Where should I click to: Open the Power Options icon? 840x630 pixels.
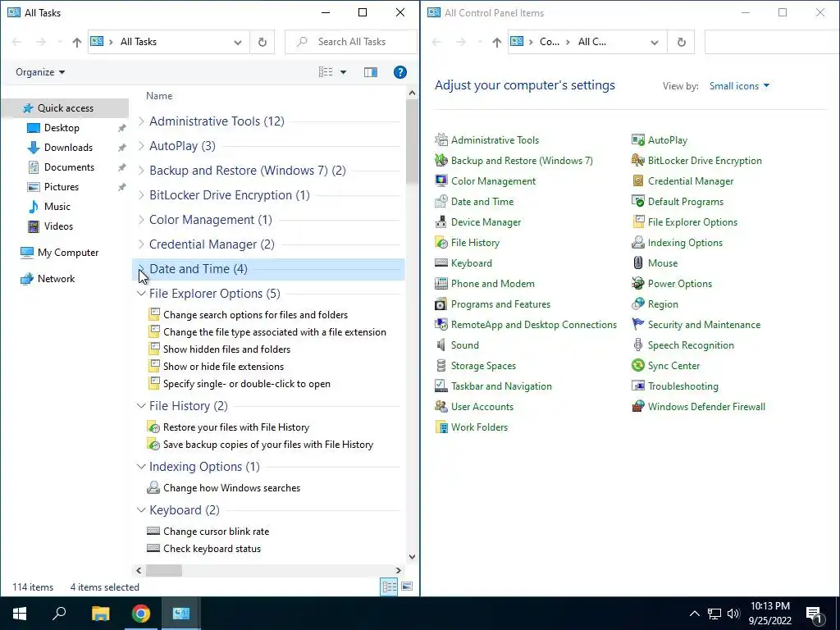[637, 283]
